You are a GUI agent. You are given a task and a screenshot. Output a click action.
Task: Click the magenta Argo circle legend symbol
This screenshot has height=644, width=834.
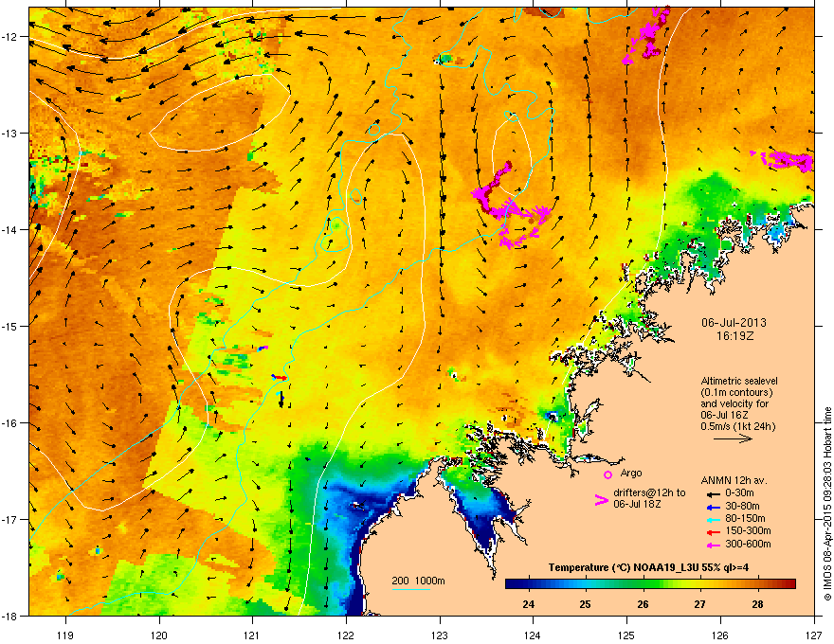coord(607,474)
